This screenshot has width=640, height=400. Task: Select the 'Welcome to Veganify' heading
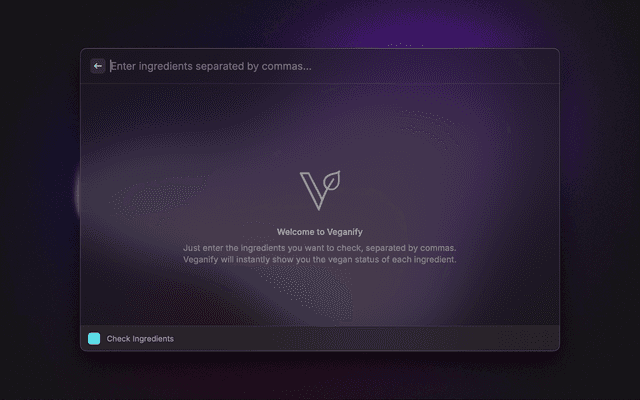click(320, 232)
